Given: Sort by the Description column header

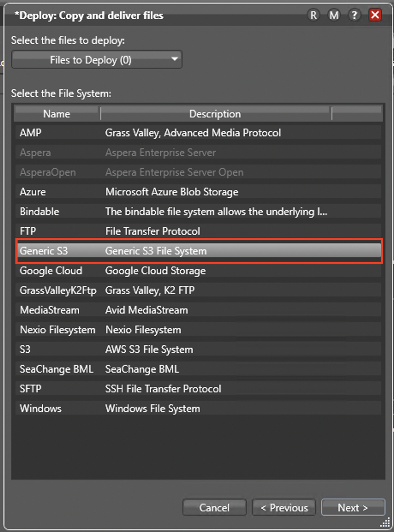Looking at the screenshot, I should pyautogui.click(x=215, y=114).
